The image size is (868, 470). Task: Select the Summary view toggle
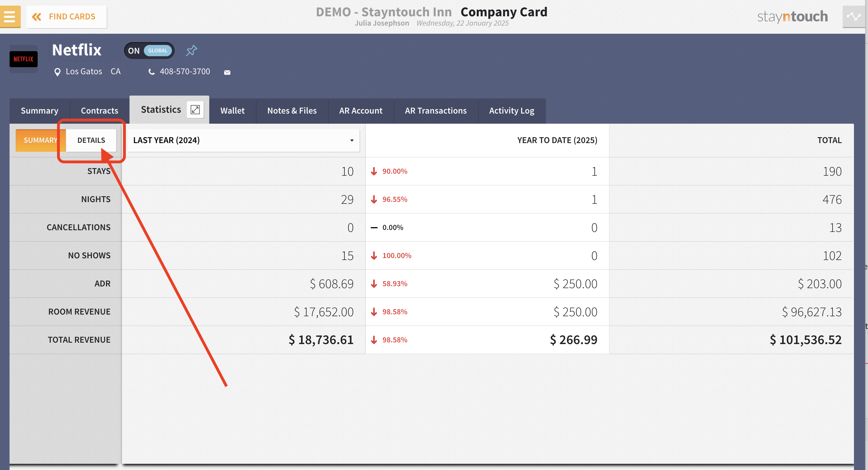[x=40, y=140]
